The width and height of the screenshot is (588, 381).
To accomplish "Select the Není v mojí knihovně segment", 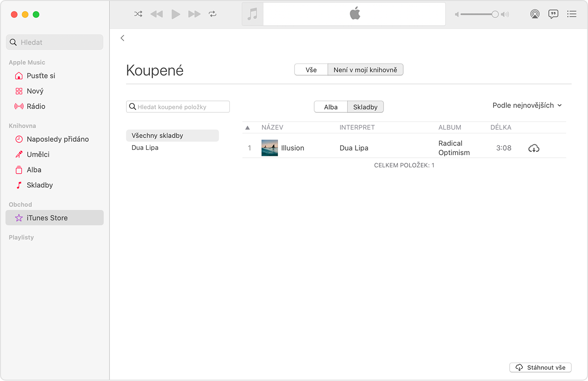I will tap(365, 70).
